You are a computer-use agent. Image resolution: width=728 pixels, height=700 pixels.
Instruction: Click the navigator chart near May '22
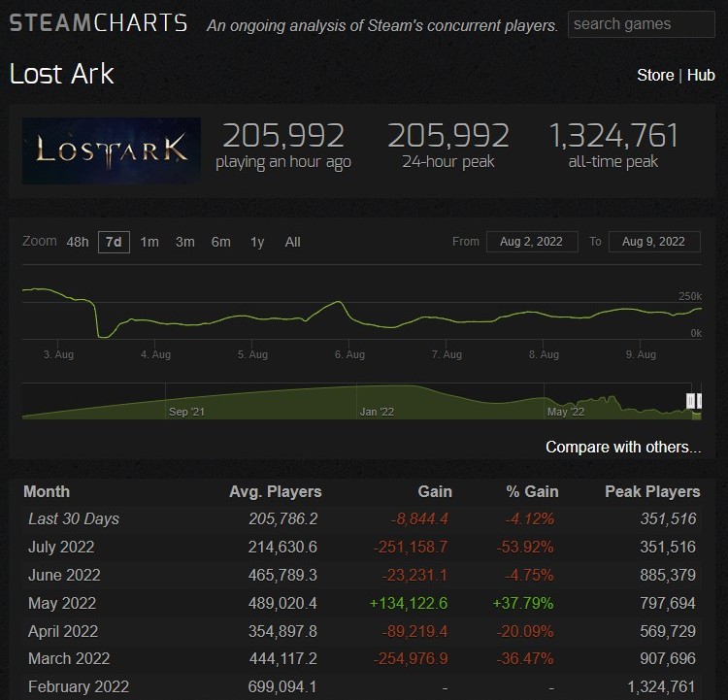566,412
